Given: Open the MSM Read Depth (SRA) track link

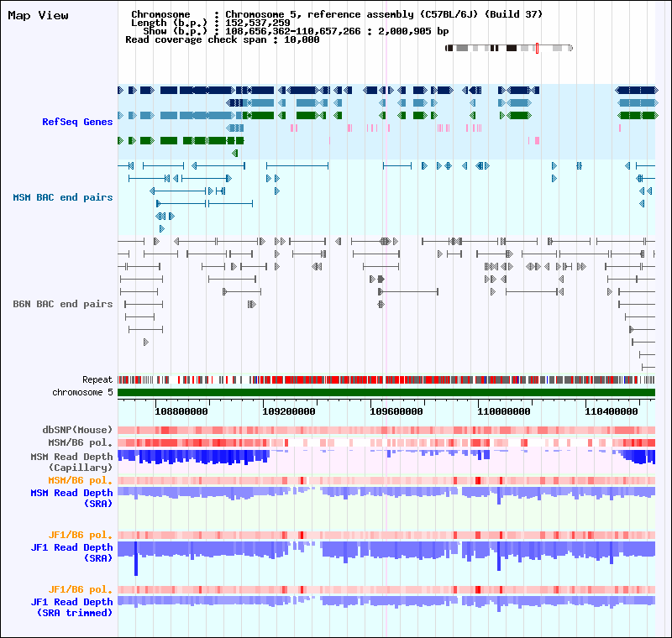Looking at the screenshot, I should (71, 499).
